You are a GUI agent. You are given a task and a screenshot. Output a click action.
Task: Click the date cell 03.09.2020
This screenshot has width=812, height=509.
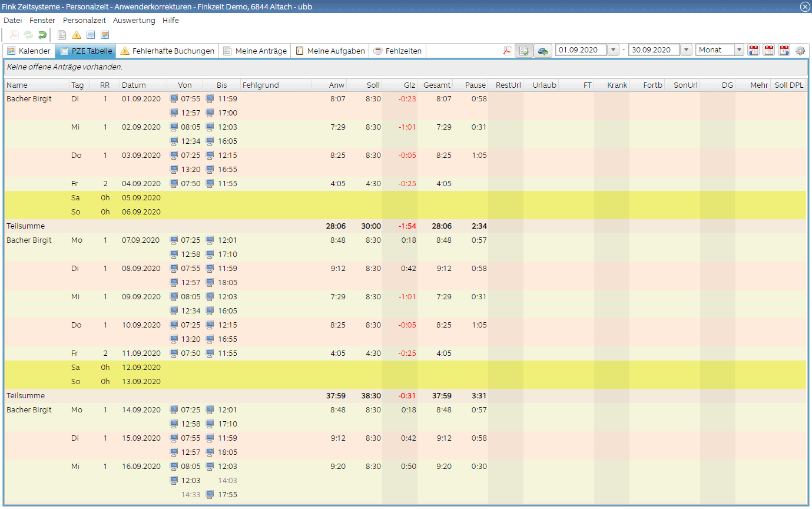click(141, 156)
